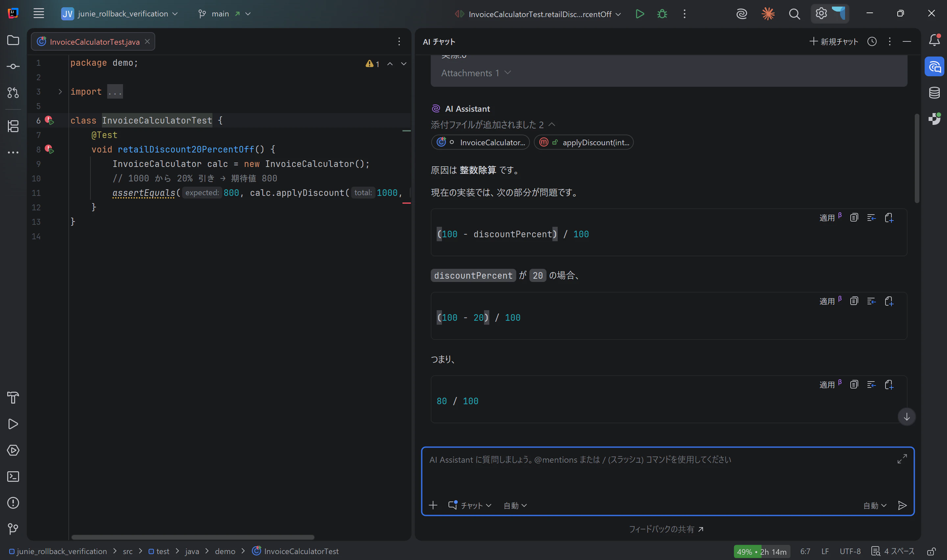
Task: Open AI chat panel options vertical dots
Action: pyautogui.click(x=890, y=41)
